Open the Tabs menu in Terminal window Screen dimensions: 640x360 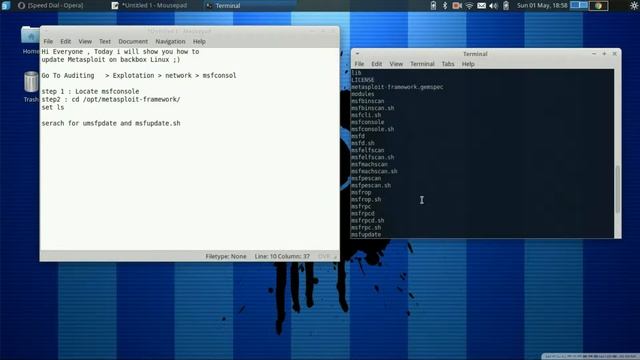(448, 64)
